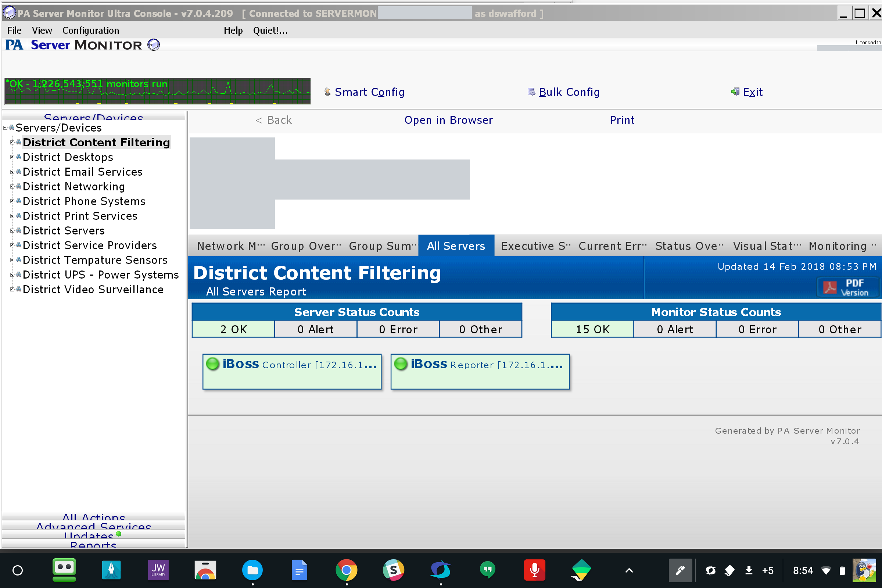The width and height of the screenshot is (882, 588).
Task: Open the Chrome browser in the taskbar
Action: tap(346, 570)
